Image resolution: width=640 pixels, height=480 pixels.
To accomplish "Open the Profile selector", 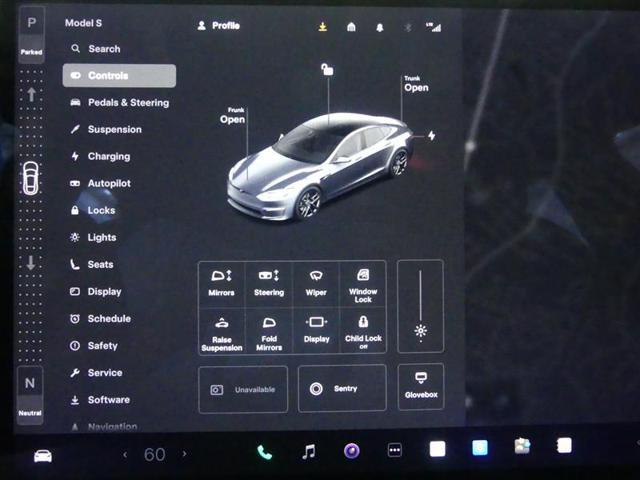I will pos(218,26).
